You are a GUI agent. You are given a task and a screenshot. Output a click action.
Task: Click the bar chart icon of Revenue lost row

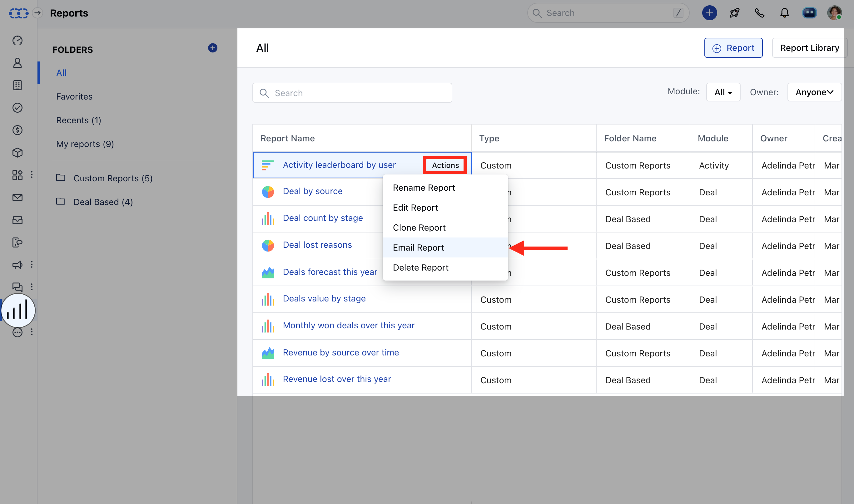(x=268, y=380)
